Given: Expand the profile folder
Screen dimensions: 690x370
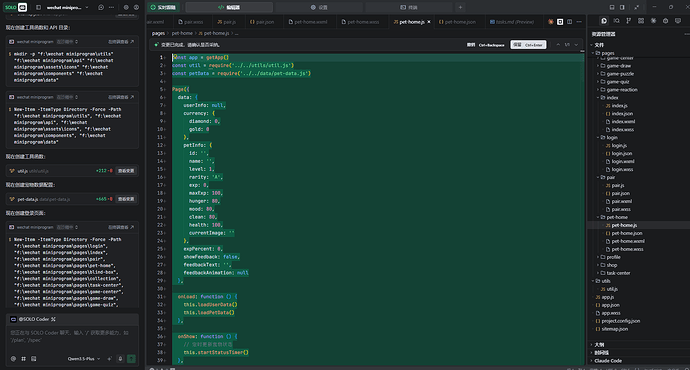Looking at the screenshot, I should coord(613,257).
